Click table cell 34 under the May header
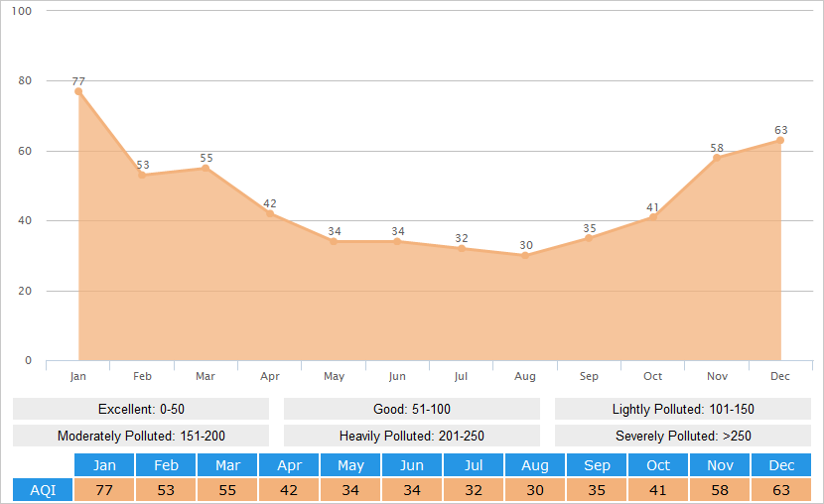This screenshot has width=824, height=504. click(x=350, y=490)
